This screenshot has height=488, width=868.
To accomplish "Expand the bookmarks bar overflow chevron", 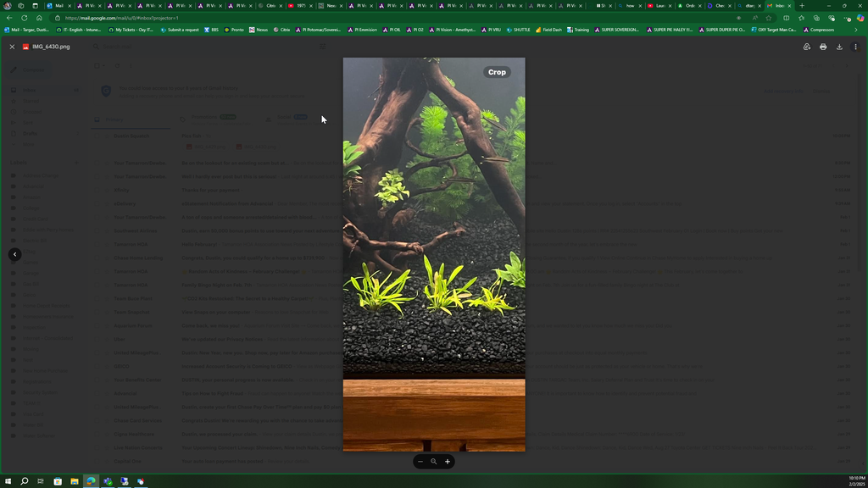I will pyautogui.click(x=856, y=30).
